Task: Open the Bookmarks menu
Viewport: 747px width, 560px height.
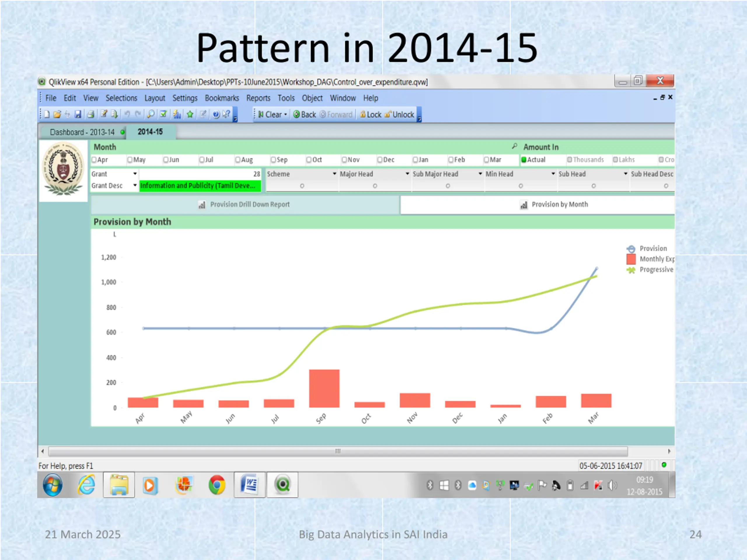Action: (222, 98)
